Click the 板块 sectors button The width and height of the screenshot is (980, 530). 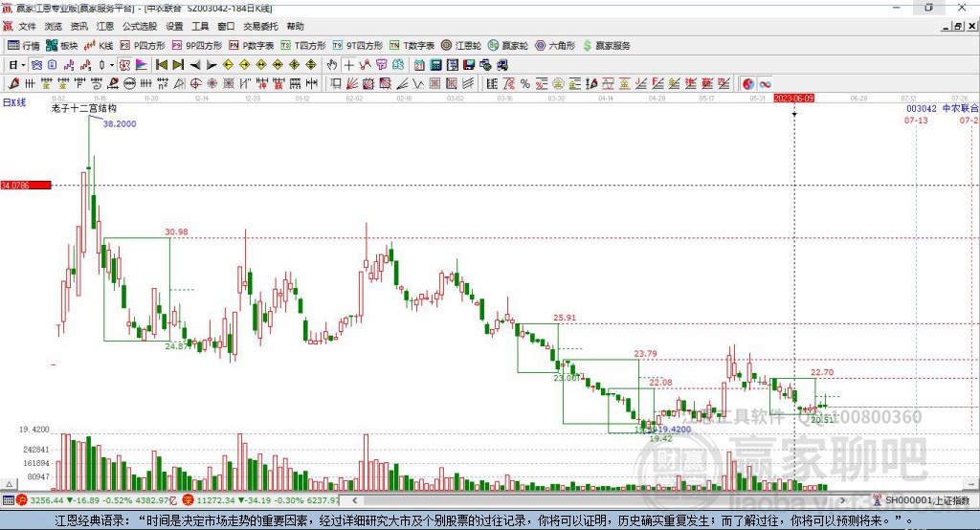tap(61, 46)
